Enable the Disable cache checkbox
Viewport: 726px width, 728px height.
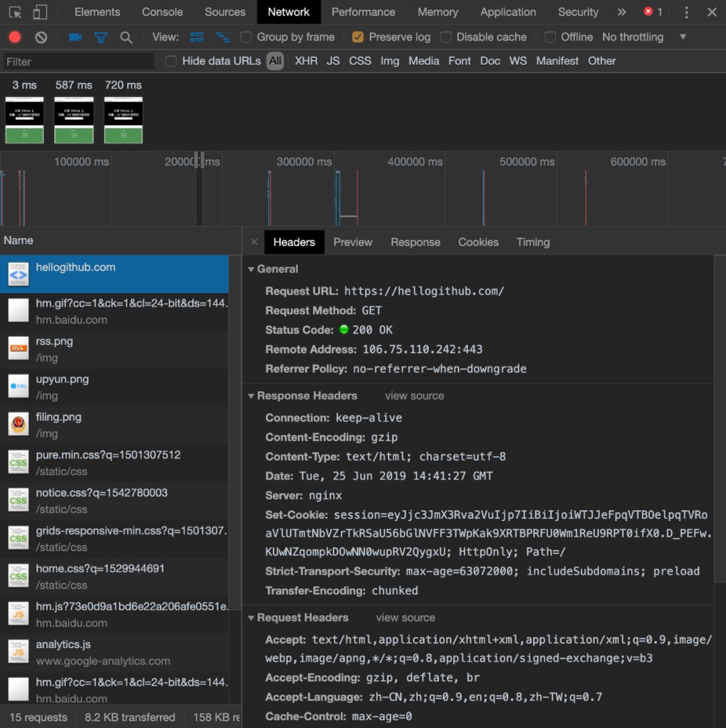point(446,37)
